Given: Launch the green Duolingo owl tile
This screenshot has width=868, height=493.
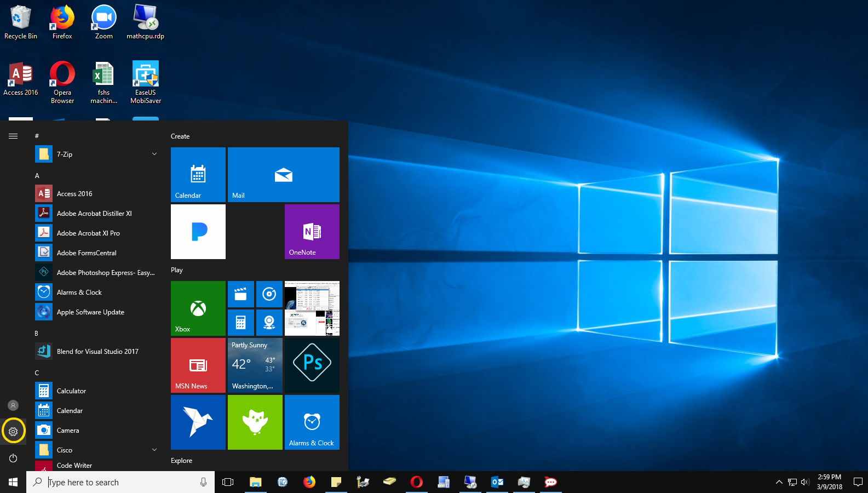Looking at the screenshot, I should click(x=255, y=422).
